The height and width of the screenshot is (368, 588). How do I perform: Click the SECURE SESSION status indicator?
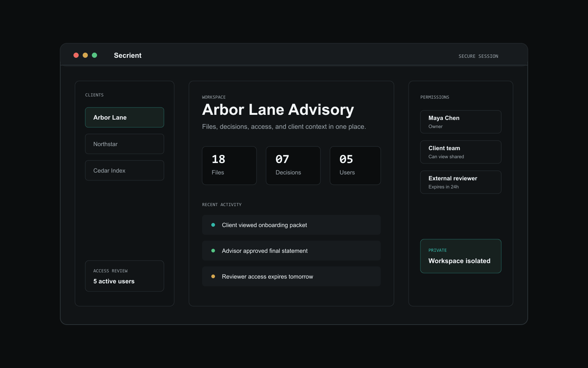478,56
